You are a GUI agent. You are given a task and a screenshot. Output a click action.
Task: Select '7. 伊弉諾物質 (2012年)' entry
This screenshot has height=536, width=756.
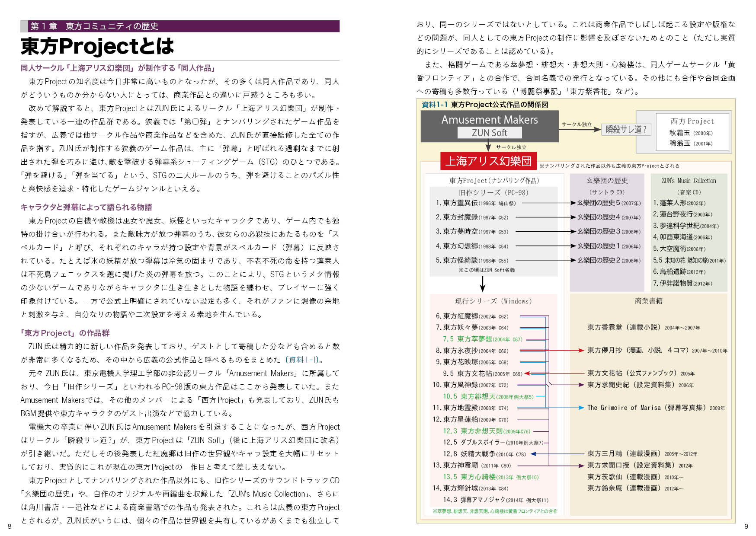point(682,284)
